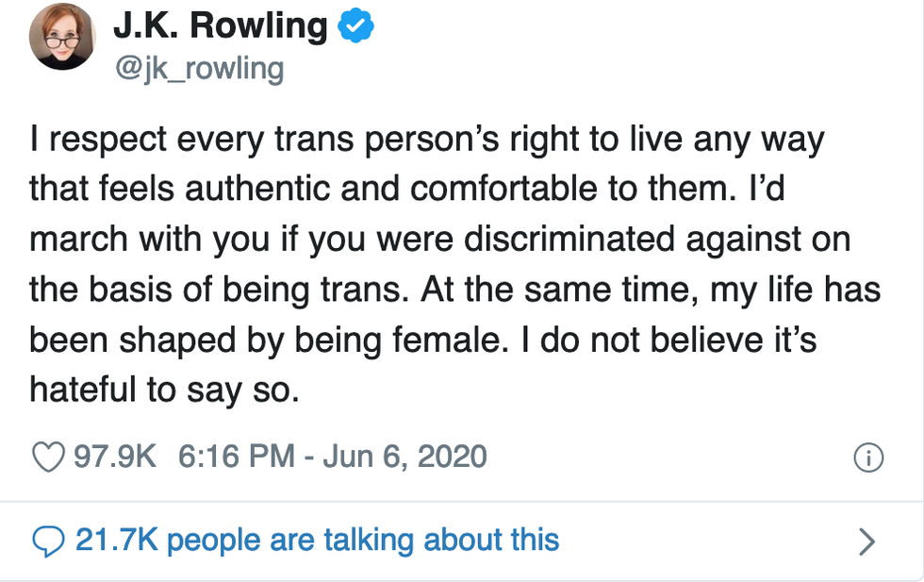924x582 pixels.
Task: View the 97.9K likes count
Action: (x=115, y=457)
